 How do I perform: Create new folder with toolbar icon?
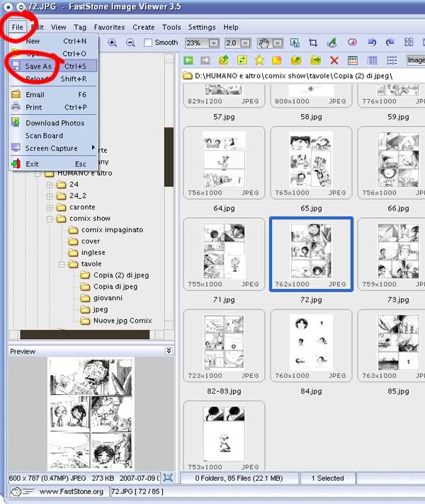click(x=277, y=60)
